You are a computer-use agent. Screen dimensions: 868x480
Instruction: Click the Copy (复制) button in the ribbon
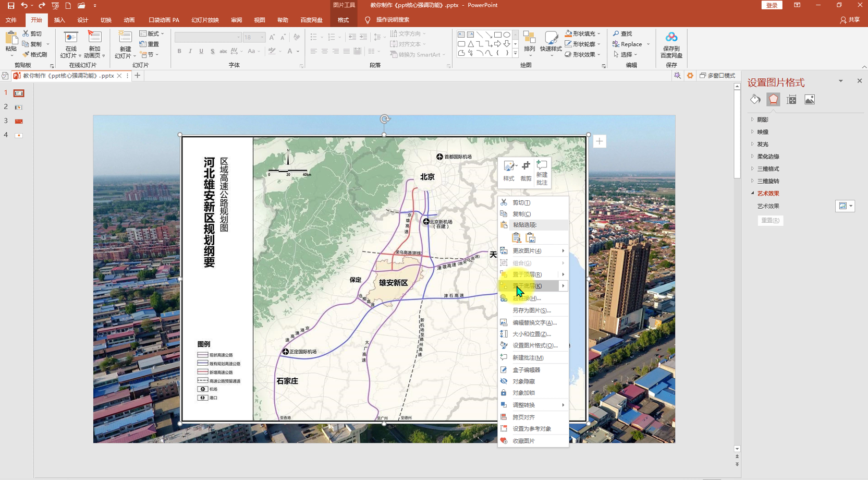point(32,44)
